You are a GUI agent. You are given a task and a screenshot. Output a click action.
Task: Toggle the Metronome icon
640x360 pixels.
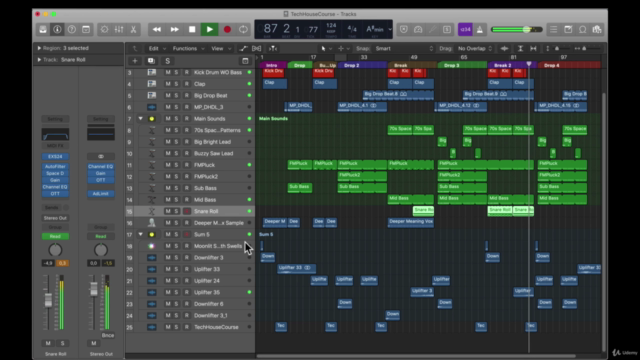pyautogui.click(x=480, y=29)
